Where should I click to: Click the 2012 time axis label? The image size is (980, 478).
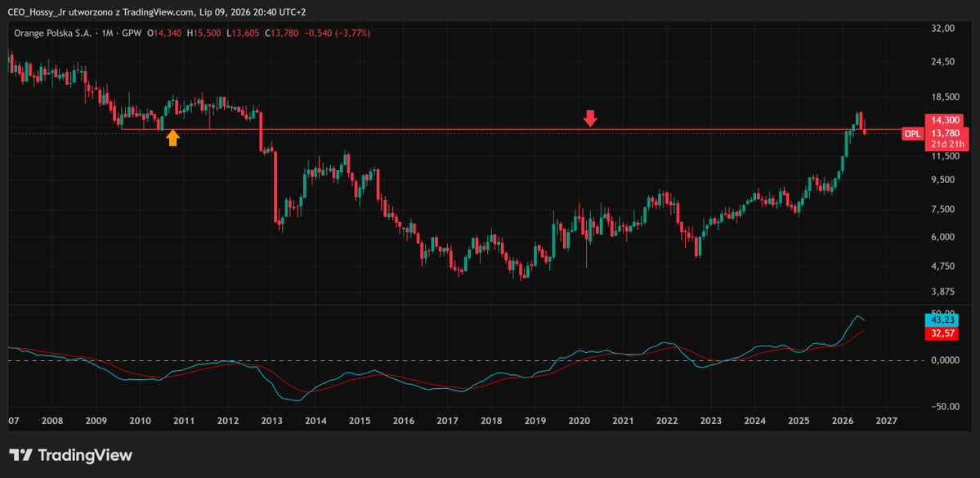(227, 421)
